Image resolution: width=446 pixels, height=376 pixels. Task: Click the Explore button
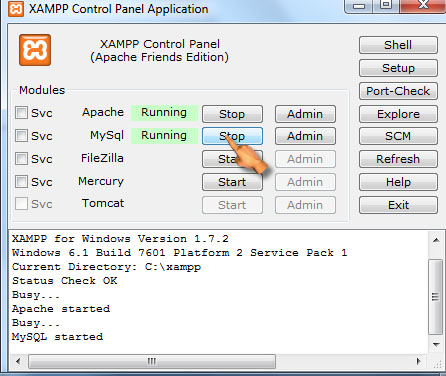(x=398, y=114)
